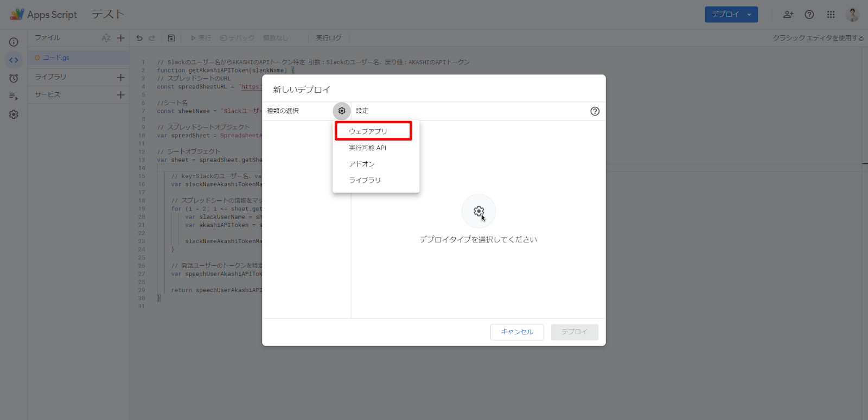Click the デプロイ button in the dialog
The image size is (868, 420).
(575, 332)
